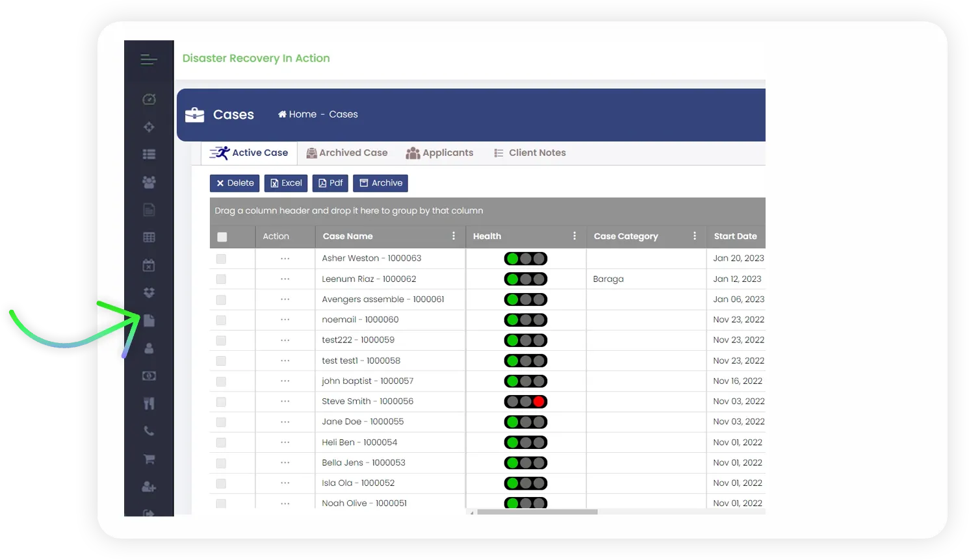
Task: Open the dashboard speedometer icon
Action: click(149, 99)
